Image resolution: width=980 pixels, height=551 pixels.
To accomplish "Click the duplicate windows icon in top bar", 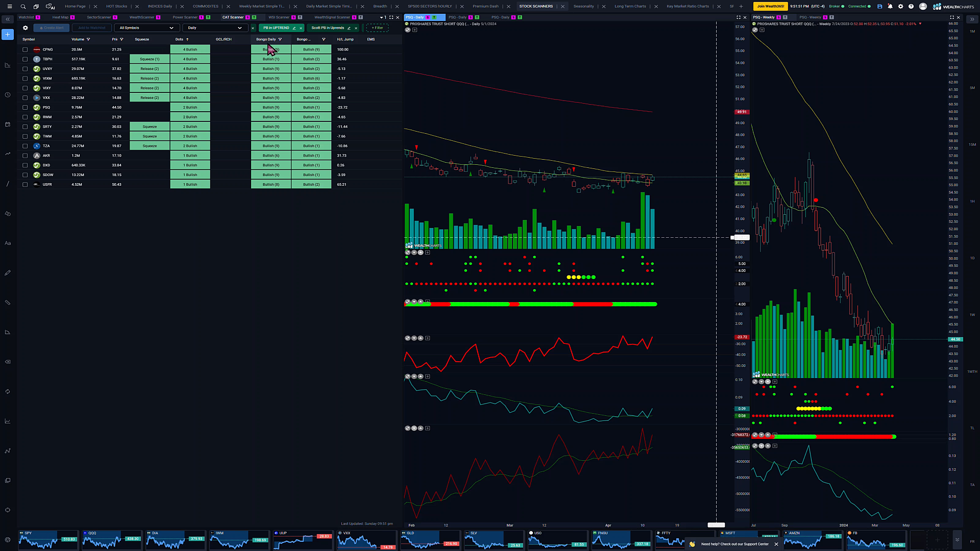I will tap(36, 7).
